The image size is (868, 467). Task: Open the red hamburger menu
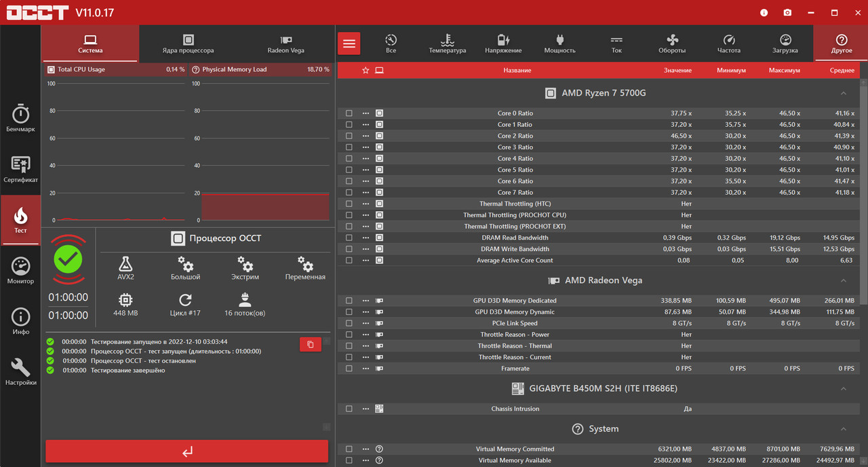point(349,43)
